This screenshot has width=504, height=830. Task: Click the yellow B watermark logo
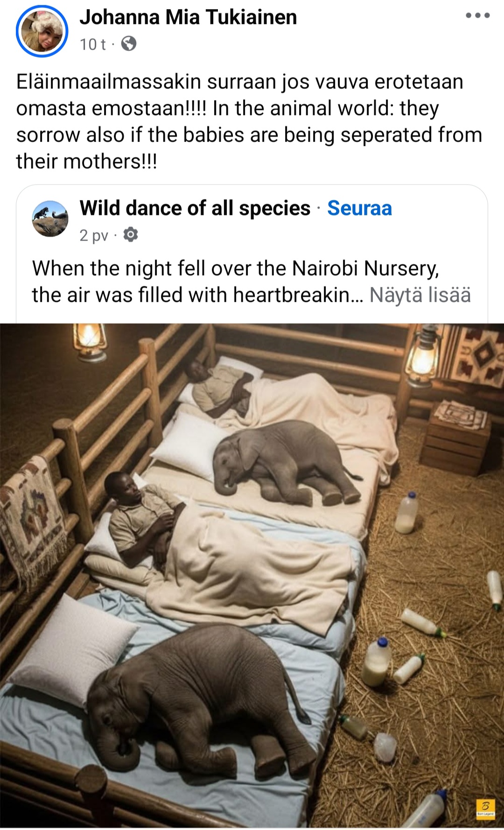485,808
